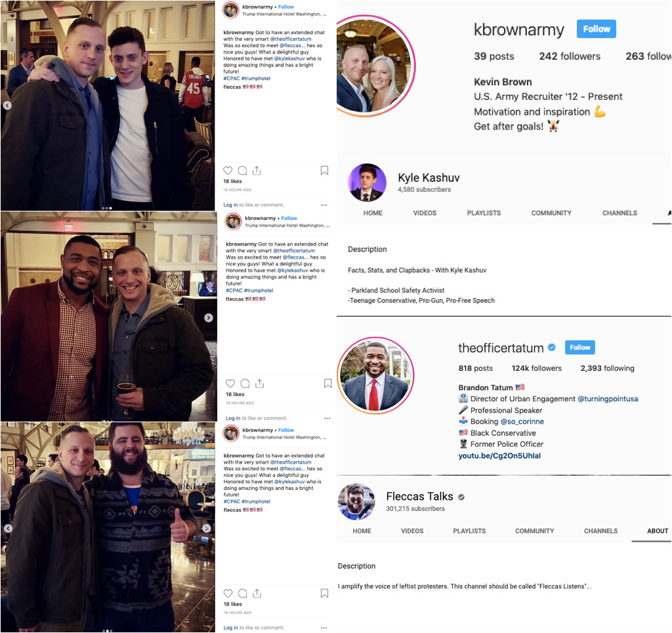Share the middle post using share icon

pos(259,383)
